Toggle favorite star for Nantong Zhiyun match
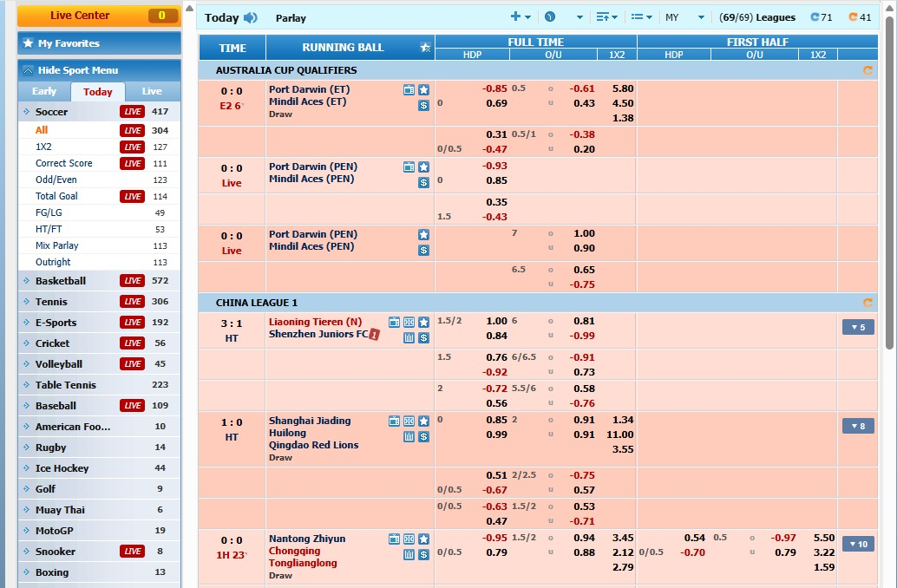This screenshot has height=588, width=897. click(x=423, y=539)
